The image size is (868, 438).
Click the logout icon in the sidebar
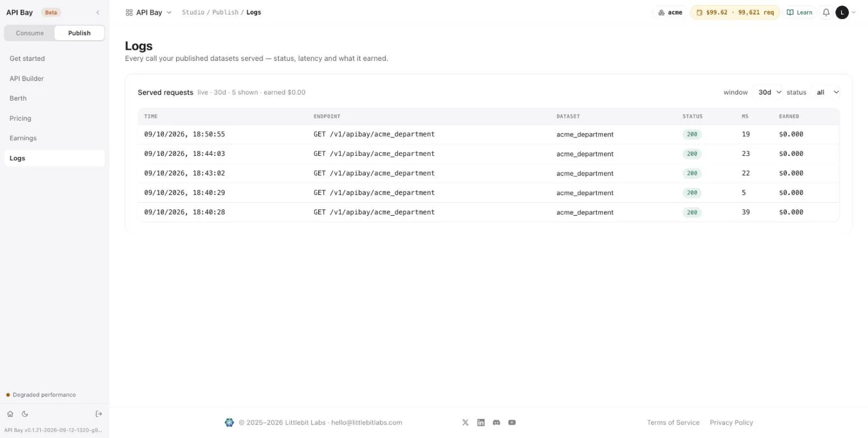pyautogui.click(x=99, y=414)
